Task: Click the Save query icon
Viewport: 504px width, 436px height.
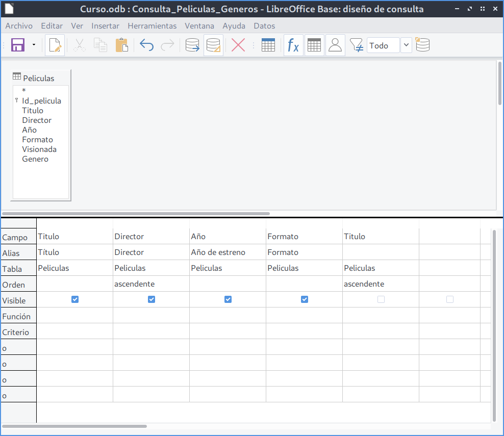Action: click(18, 45)
